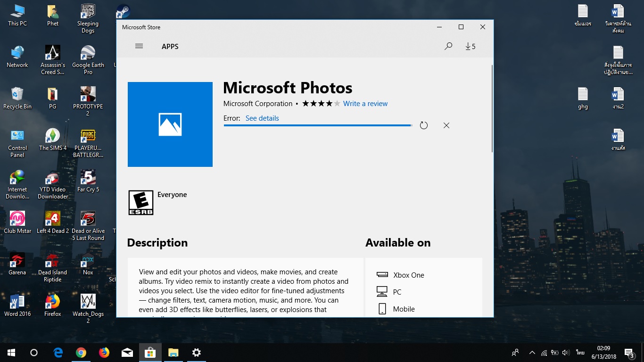Click the PC device icon

(382, 292)
